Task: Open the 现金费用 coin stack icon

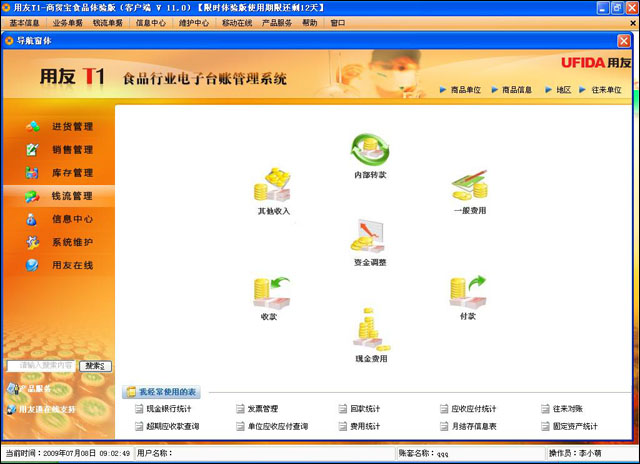Action: tap(371, 330)
